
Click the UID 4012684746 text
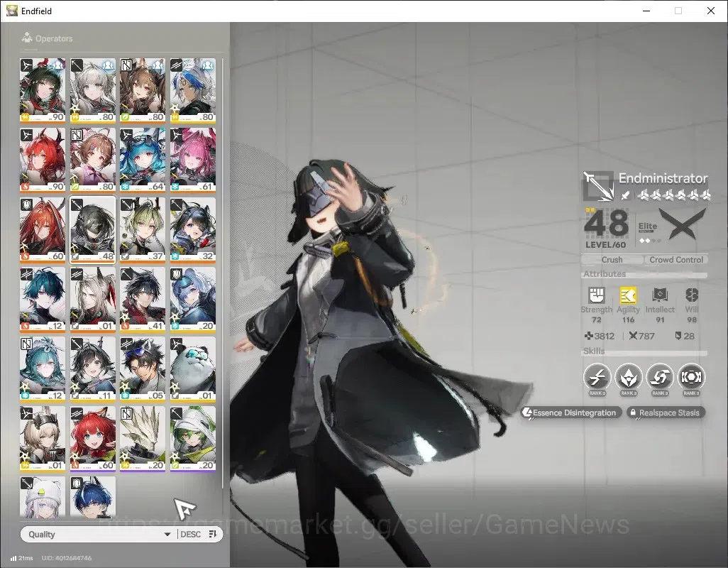pyautogui.click(x=67, y=558)
